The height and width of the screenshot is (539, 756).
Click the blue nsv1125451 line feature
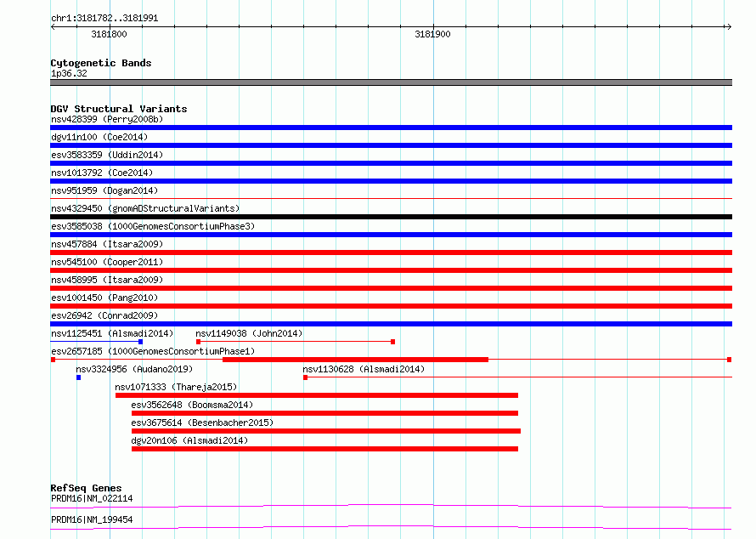click(97, 342)
